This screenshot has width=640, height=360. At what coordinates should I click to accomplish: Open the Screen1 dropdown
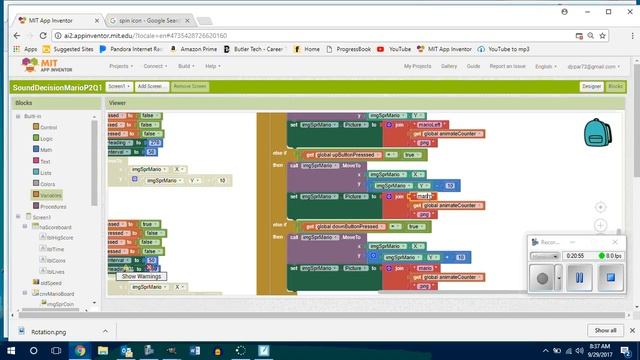(x=119, y=87)
